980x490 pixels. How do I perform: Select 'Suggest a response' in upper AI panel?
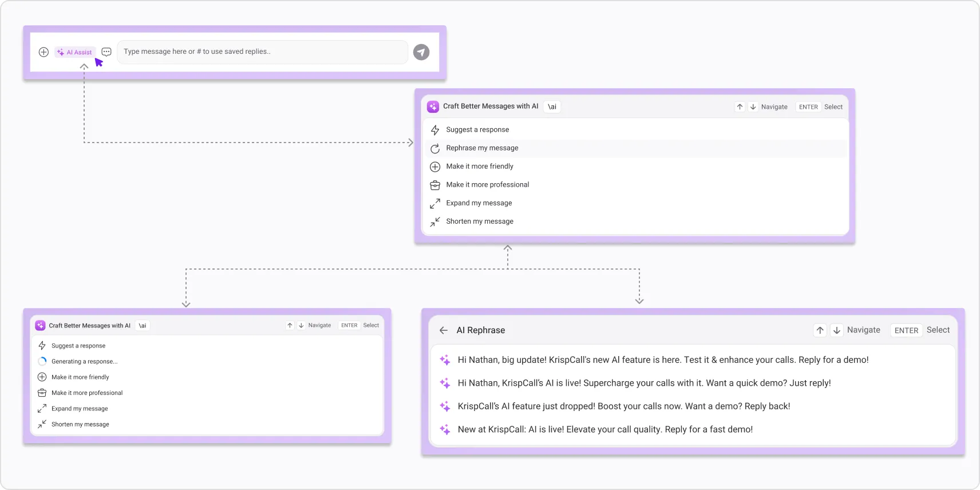pyautogui.click(x=635, y=129)
